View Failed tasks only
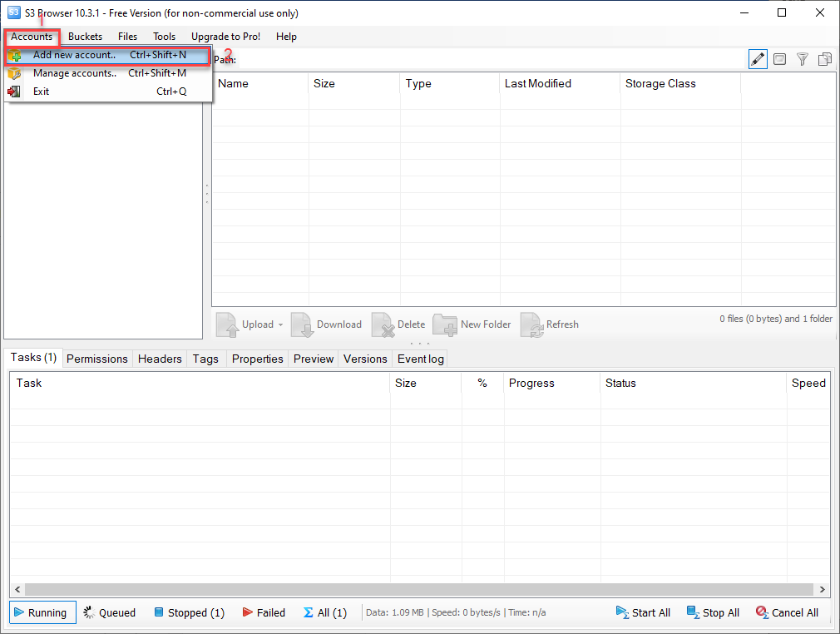 point(264,612)
